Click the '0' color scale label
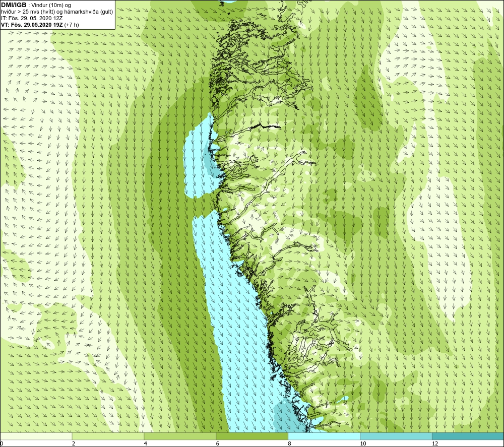Image resolution: width=504 pixels, height=447 pixels. [x=2, y=443]
